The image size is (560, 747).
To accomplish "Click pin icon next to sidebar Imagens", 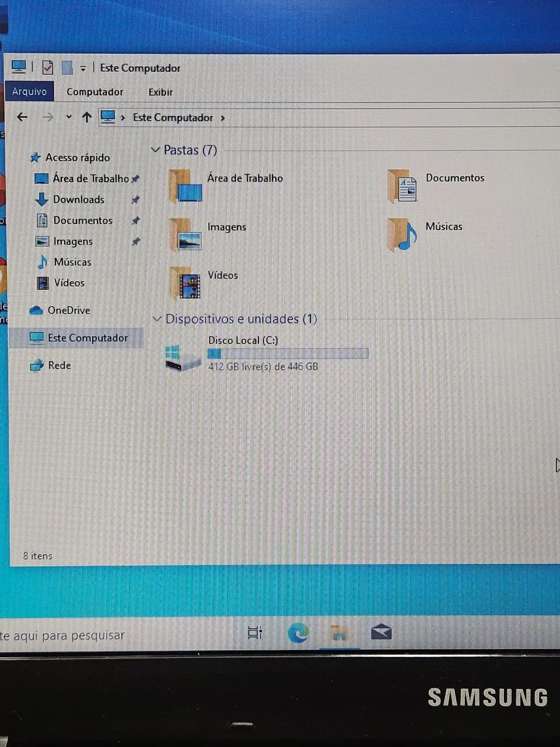I will click(135, 241).
